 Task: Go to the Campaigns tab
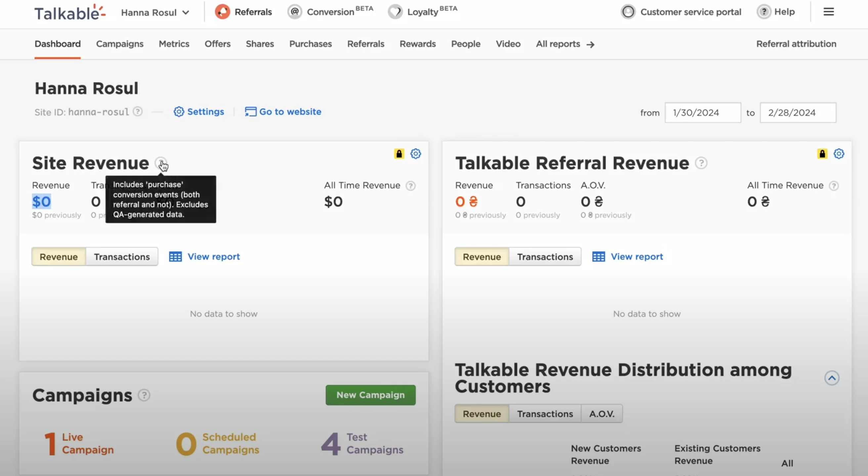120,44
